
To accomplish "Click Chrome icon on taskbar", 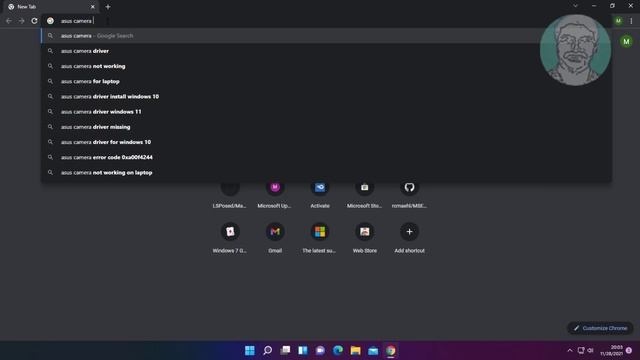I will [391, 350].
